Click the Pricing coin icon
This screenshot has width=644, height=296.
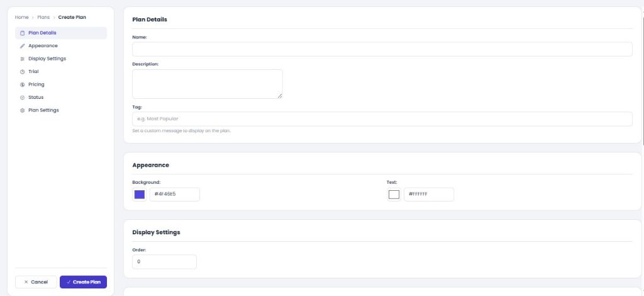pos(23,84)
